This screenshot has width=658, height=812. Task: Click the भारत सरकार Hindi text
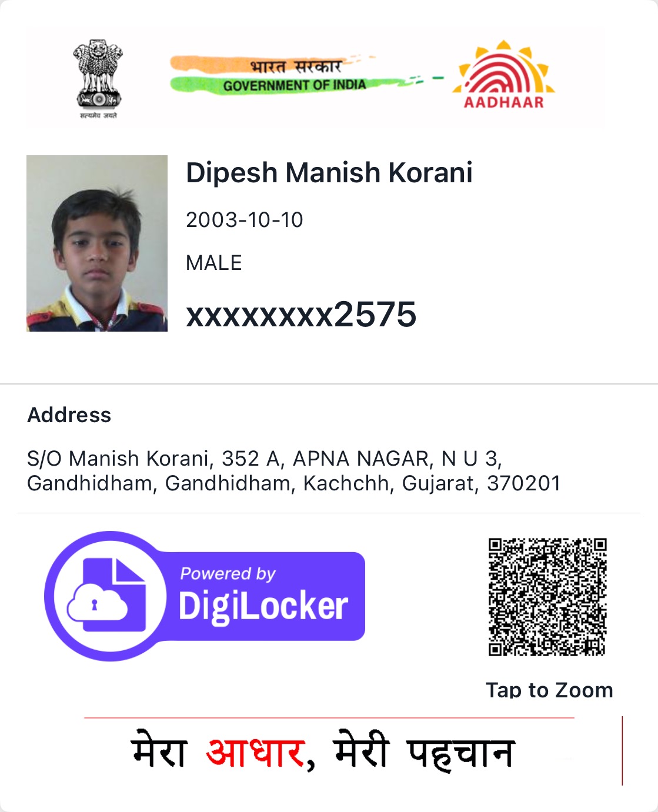click(296, 65)
